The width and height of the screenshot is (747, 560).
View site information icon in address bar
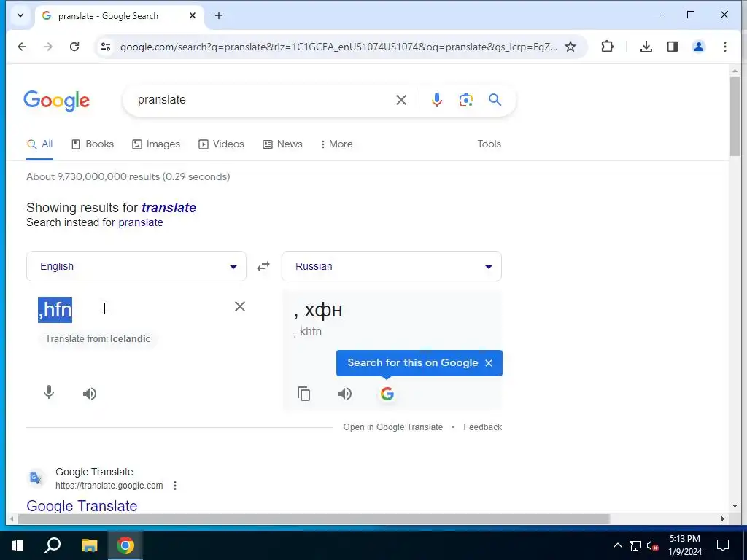[106, 47]
